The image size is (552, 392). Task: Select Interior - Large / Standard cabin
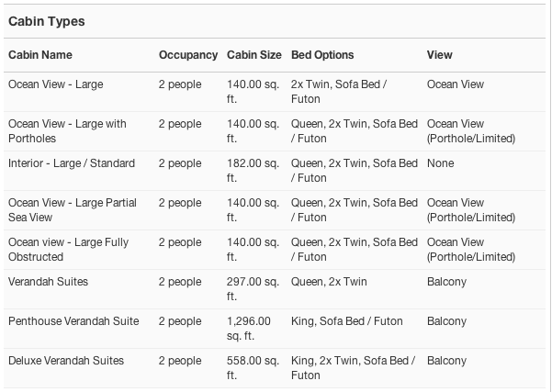[x=71, y=163]
